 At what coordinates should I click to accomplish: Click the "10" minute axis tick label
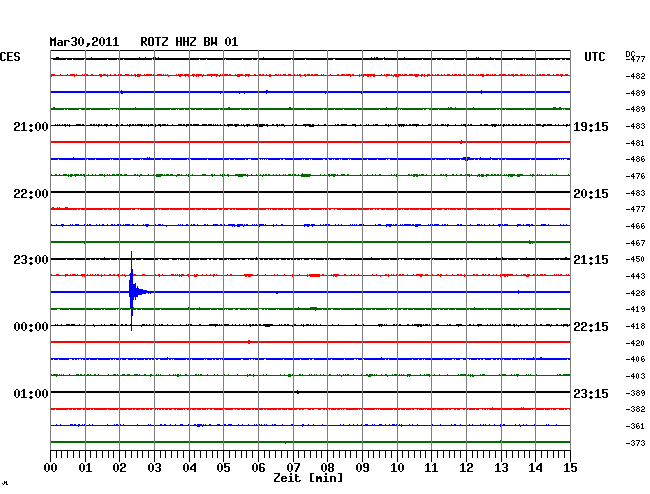[397, 468]
